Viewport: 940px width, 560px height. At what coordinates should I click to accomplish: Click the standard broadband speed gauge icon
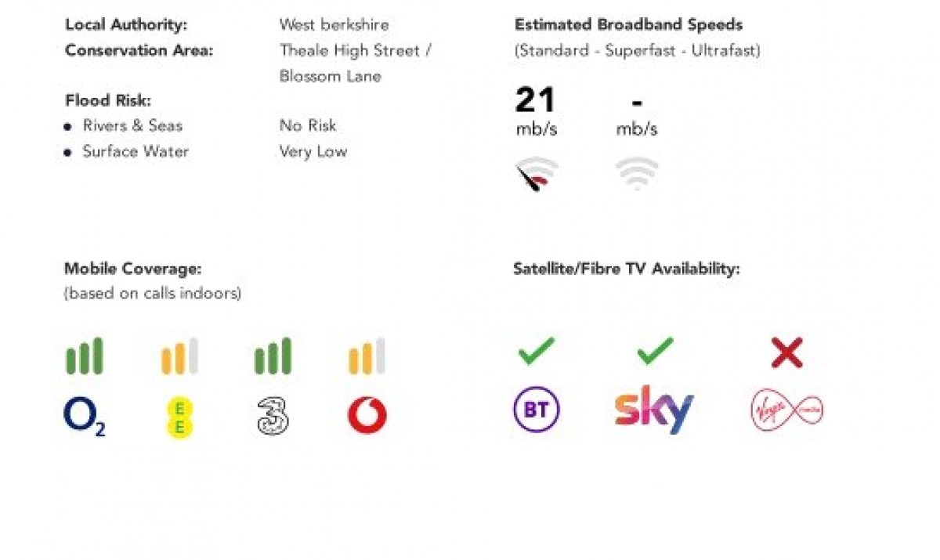pyautogui.click(x=536, y=175)
